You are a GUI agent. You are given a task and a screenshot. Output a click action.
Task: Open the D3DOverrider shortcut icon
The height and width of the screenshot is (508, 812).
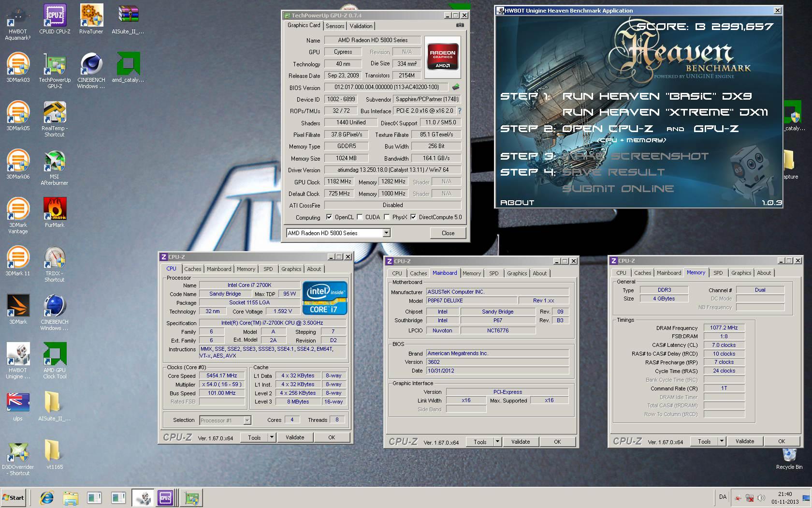tap(18, 458)
